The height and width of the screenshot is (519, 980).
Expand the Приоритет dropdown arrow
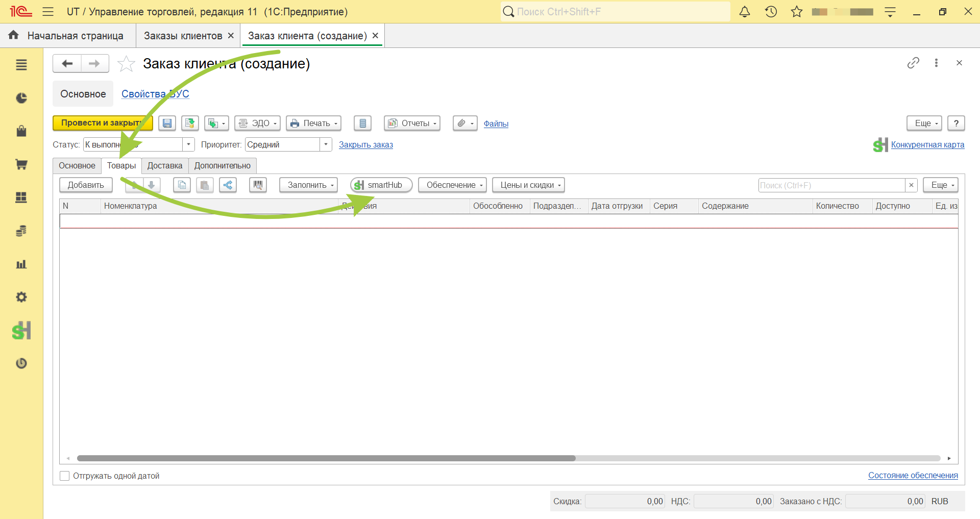point(326,144)
